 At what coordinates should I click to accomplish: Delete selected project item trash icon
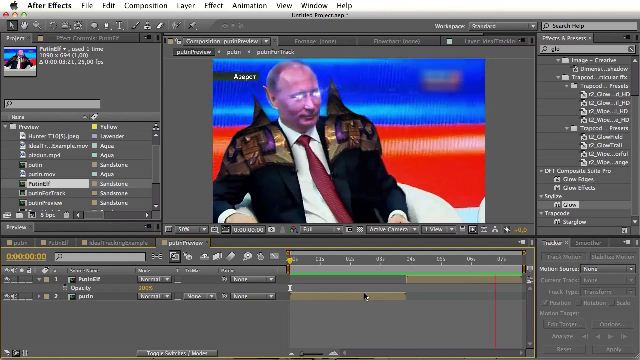(67, 215)
